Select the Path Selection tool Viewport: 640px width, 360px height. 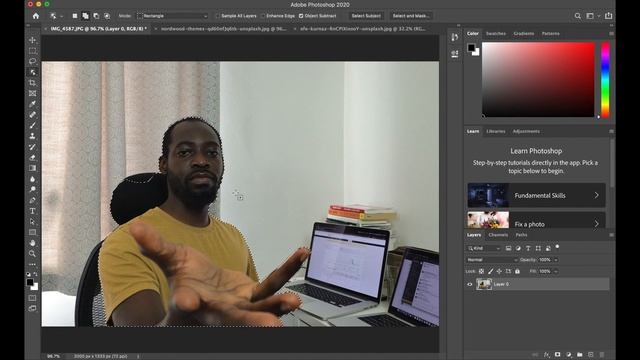click(33, 222)
